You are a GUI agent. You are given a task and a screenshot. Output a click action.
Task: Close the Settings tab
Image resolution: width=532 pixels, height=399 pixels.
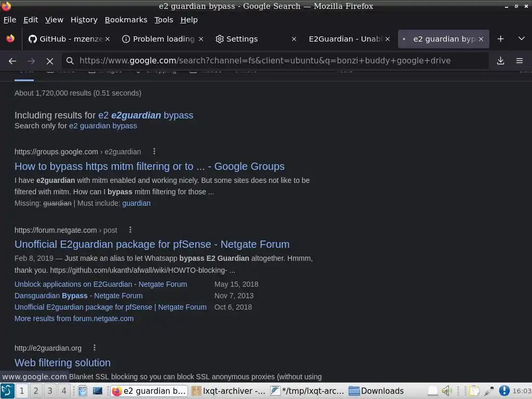[x=294, y=39]
